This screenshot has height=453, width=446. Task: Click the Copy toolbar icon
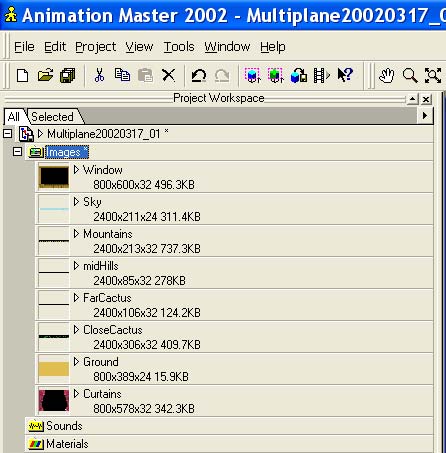(122, 75)
